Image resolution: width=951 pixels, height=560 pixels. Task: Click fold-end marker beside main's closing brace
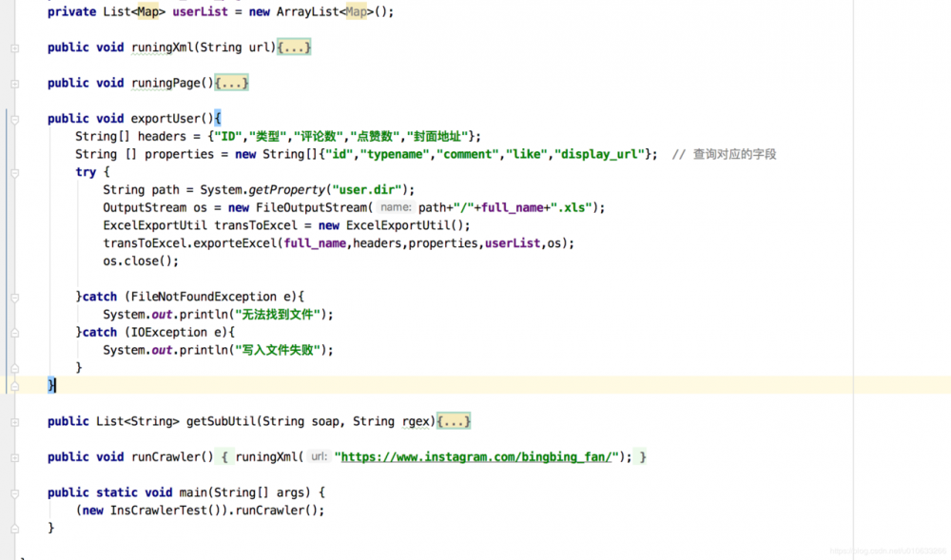click(14, 529)
